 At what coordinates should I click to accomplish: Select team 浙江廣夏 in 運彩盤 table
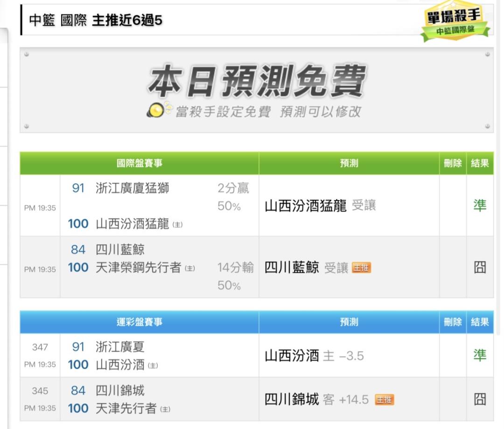120,347
